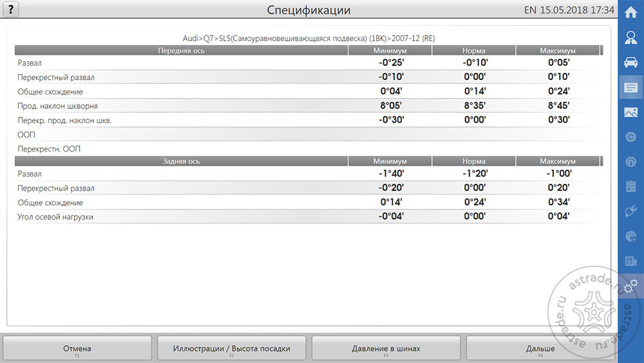Click the compensation C icon
644x363 pixels.
(x=631, y=137)
